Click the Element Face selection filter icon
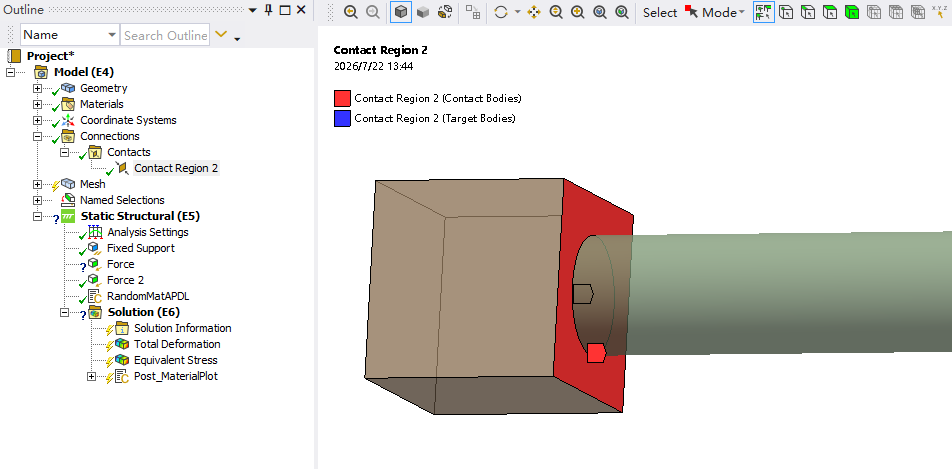 (896, 12)
